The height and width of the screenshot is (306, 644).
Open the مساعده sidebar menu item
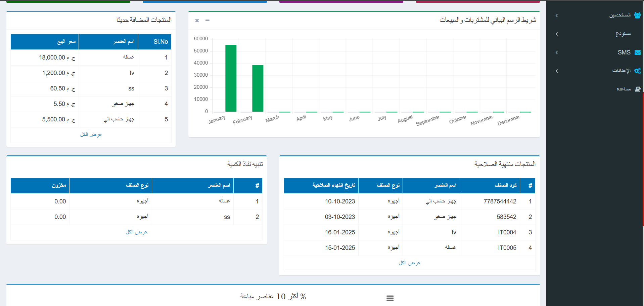click(x=624, y=89)
